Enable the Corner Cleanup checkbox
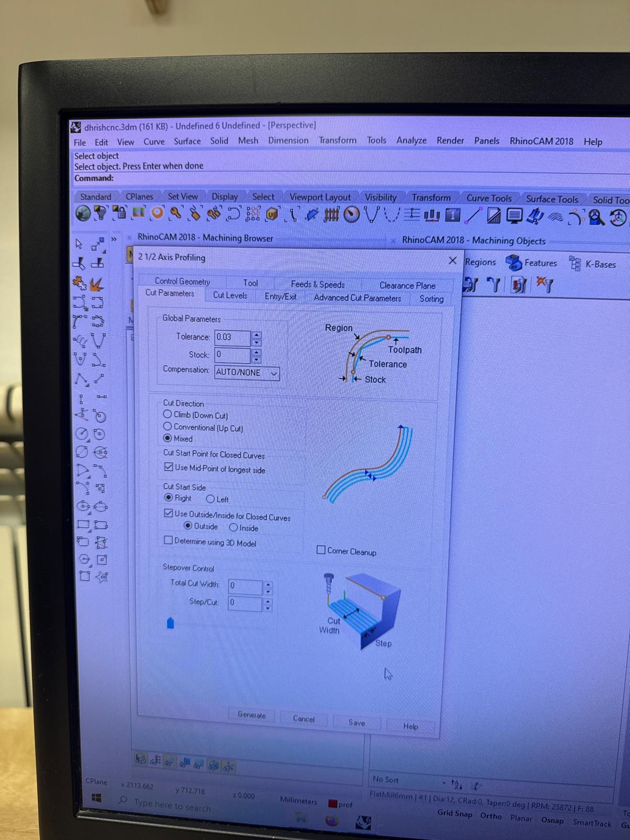 (321, 550)
